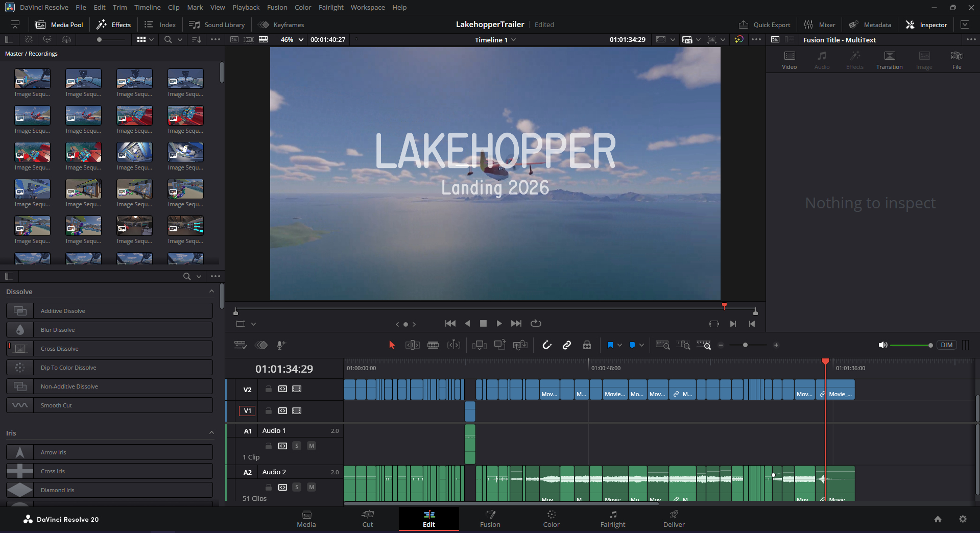The width and height of the screenshot is (980, 533).
Task: Switch to the Transition inspector tab
Action: pyautogui.click(x=889, y=60)
